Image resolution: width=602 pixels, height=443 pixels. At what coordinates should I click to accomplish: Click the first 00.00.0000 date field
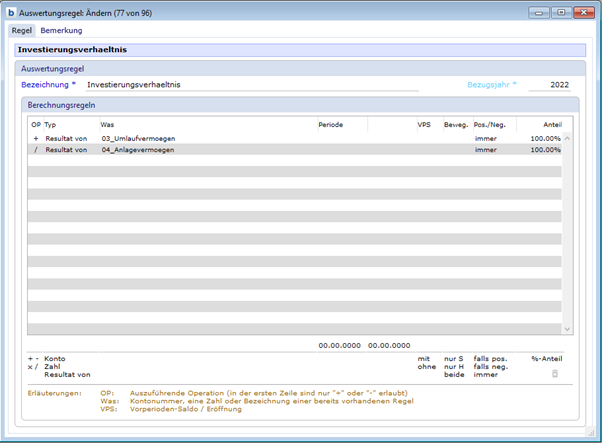338,345
